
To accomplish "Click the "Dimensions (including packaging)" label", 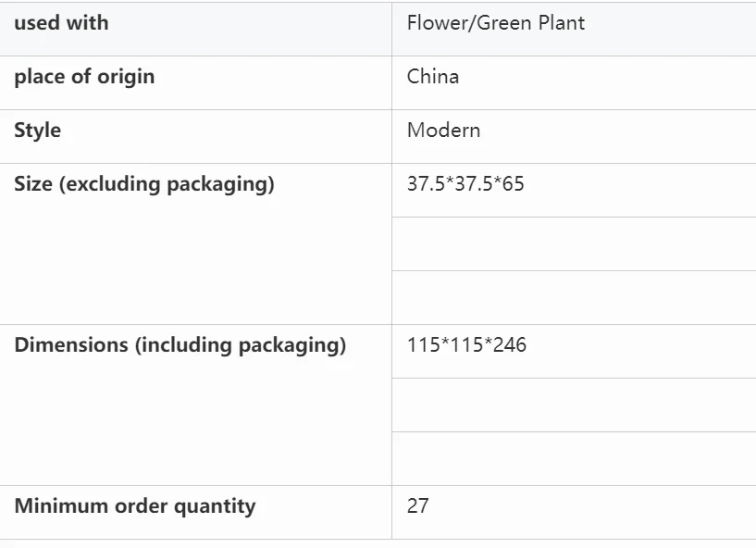I will click(180, 345).
